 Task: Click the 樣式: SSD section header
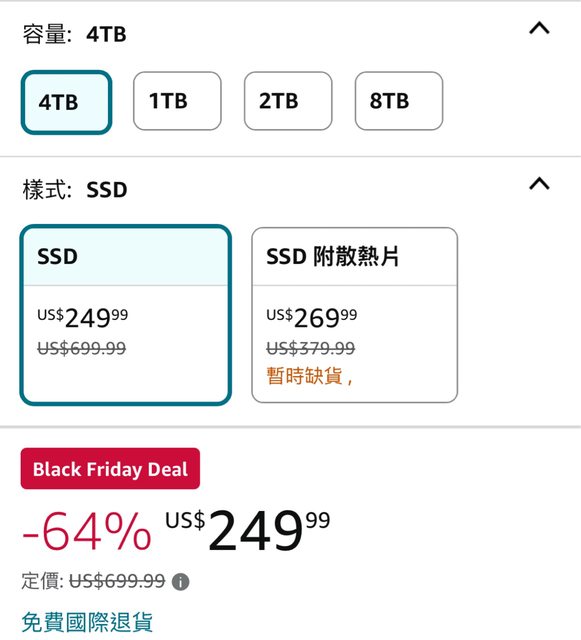tap(75, 190)
